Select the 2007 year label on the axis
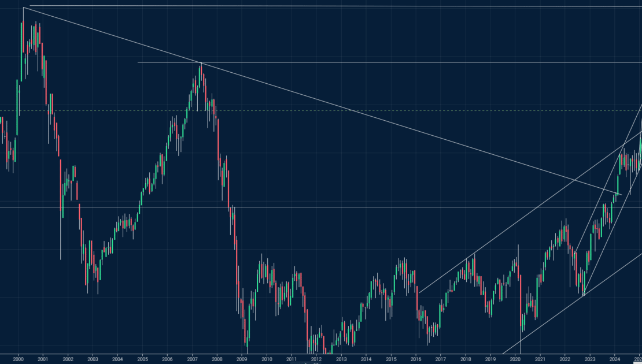 192,359
